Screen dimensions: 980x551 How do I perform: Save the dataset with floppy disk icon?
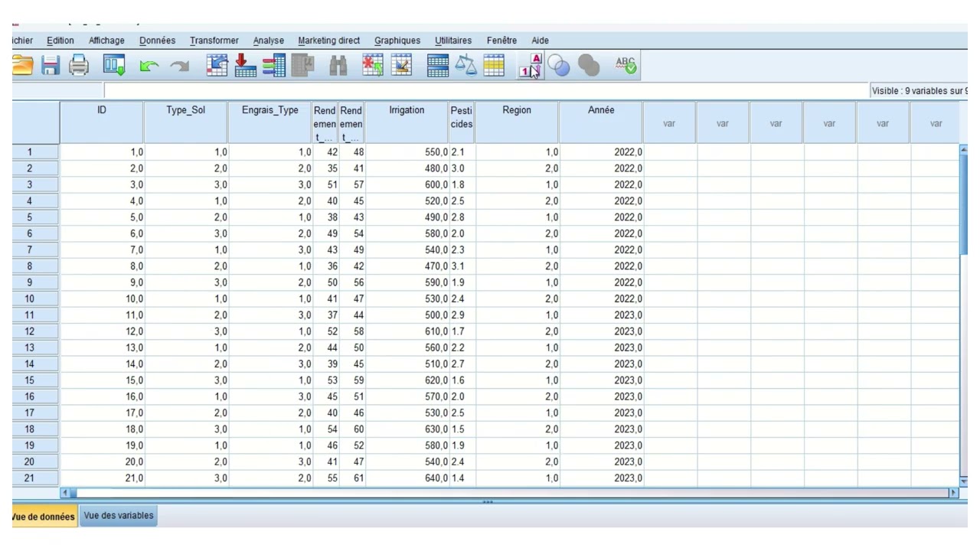(x=51, y=67)
